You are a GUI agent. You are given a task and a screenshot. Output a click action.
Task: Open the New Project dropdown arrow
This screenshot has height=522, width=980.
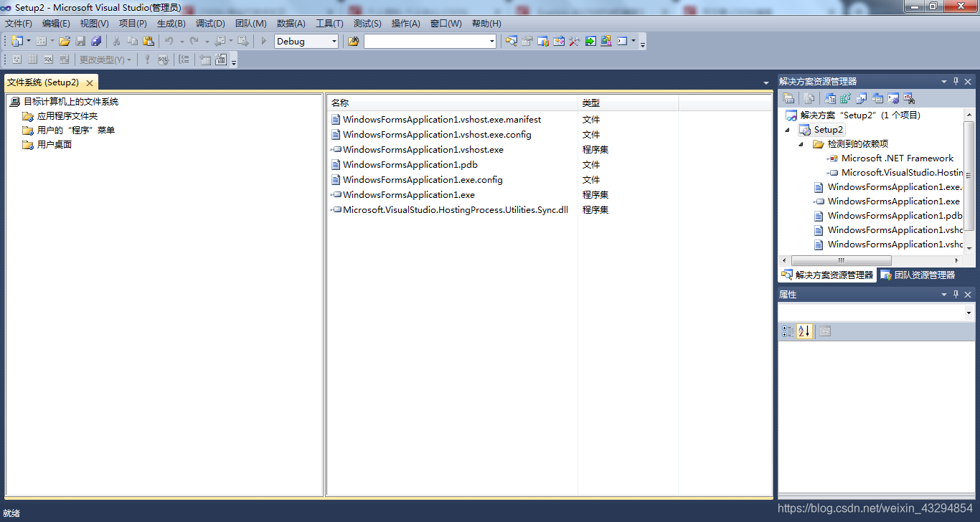[29, 41]
